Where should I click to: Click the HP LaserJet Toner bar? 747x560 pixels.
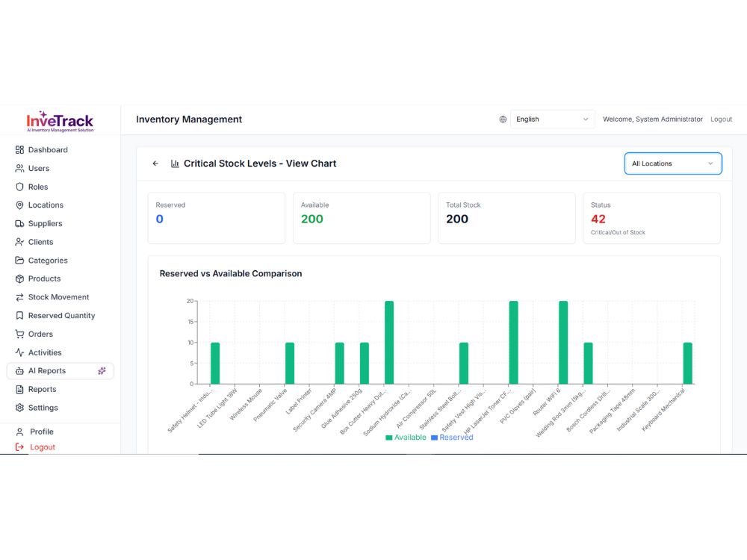point(514,343)
